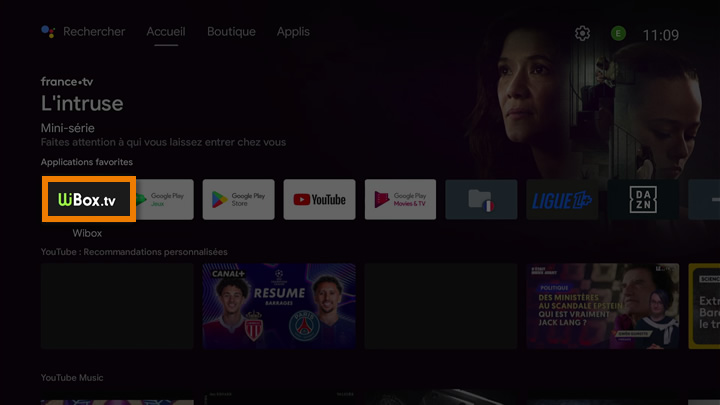Open the Google Play Store app
The width and height of the screenshot is (720, 405).
pos(239,200)
